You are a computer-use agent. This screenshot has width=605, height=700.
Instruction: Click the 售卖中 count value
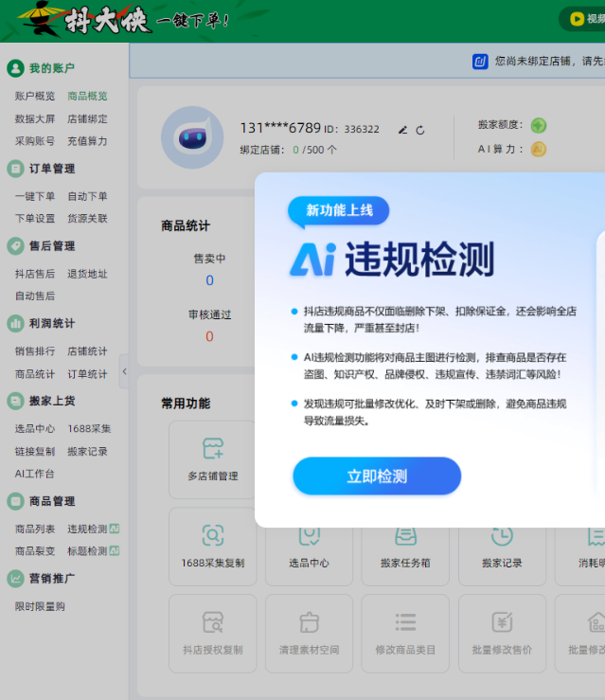209,280
